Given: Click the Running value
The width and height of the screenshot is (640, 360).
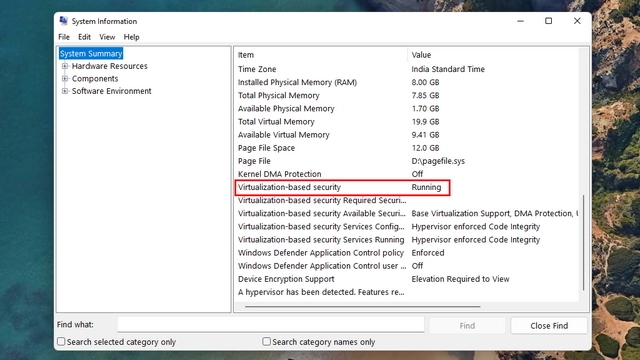Looking at the screenshot, I should coord(426,187).
